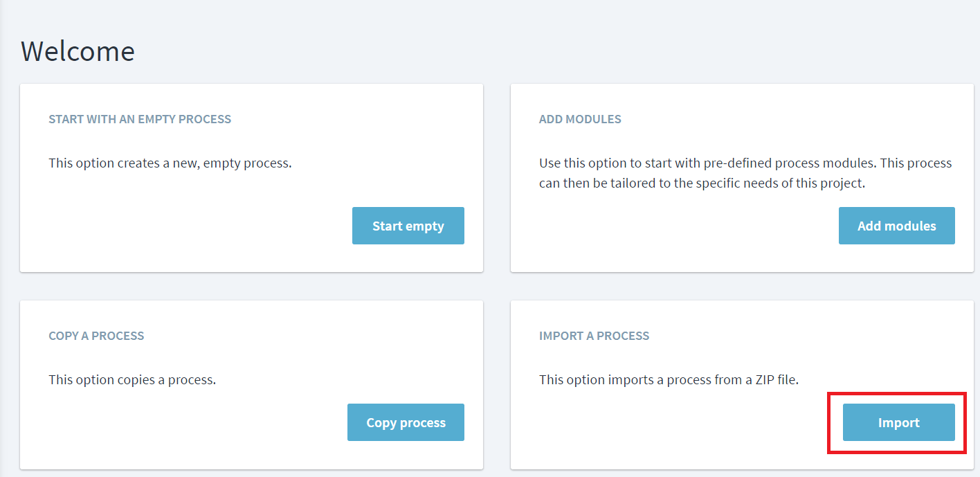Click empty space left of Start empty button

click(x=194, y=226)
